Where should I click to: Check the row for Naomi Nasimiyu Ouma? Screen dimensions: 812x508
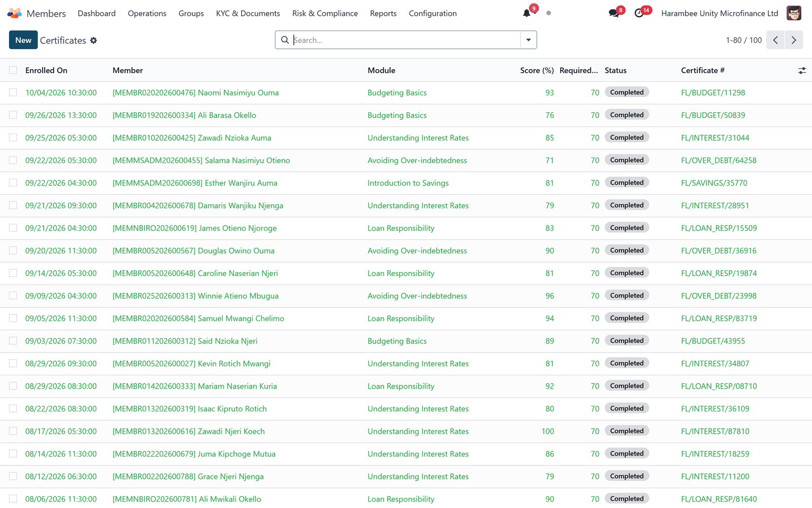point(13,92)
